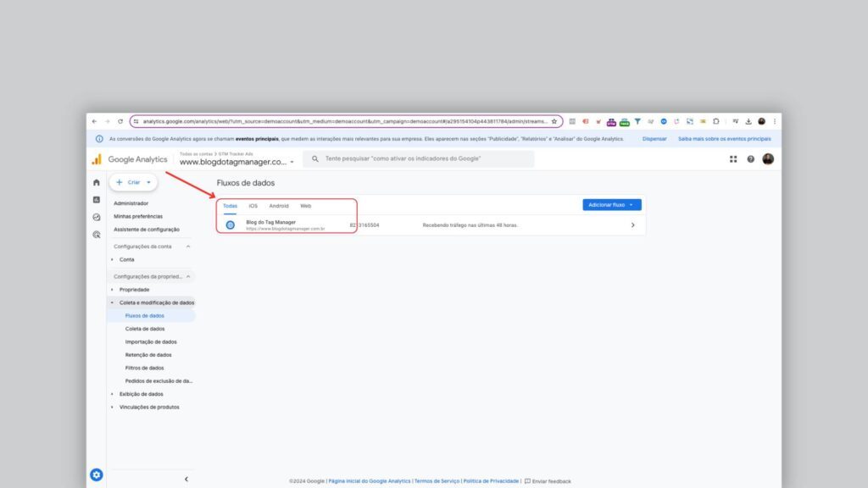This screenshot has height=488, width=868.
Task: Expand the Exibição de dados item
Action: (x=113, y=394)
